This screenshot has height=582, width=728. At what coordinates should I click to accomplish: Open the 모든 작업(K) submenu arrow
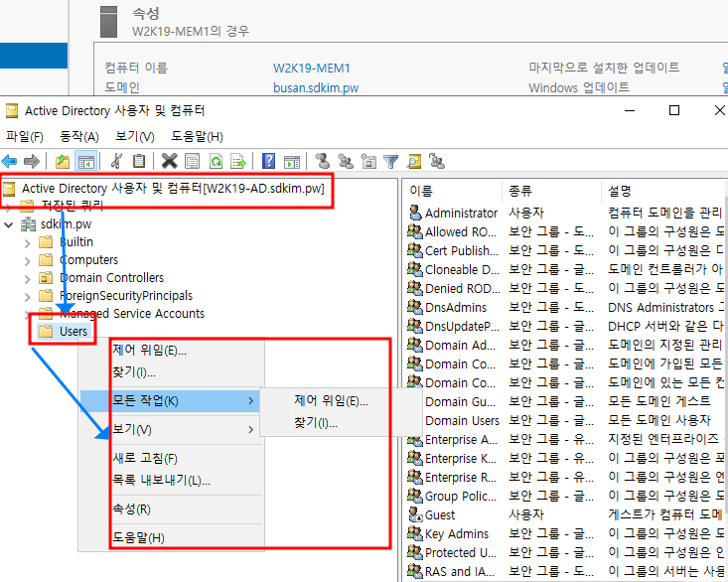click(x=250, y=401)
